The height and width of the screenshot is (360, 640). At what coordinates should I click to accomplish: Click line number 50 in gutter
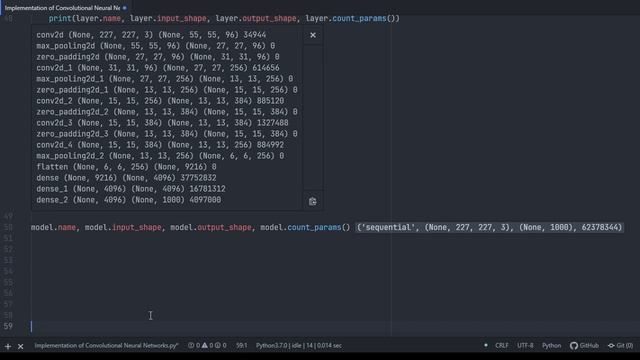[8, 227]
